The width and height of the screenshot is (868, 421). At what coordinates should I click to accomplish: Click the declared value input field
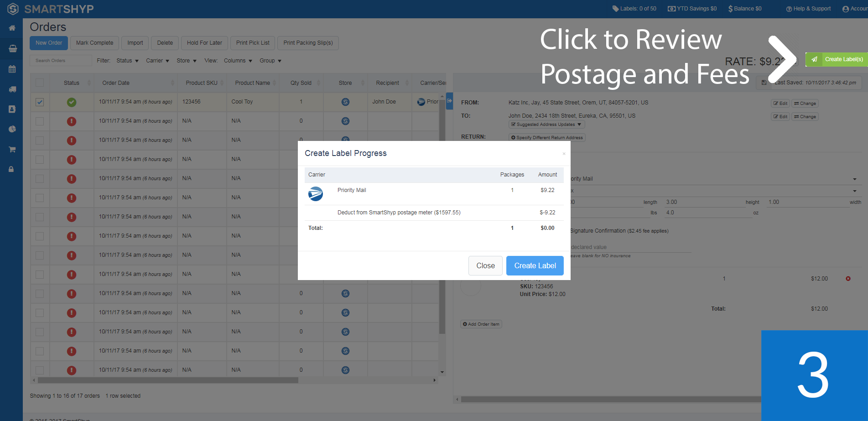point(630,247)
